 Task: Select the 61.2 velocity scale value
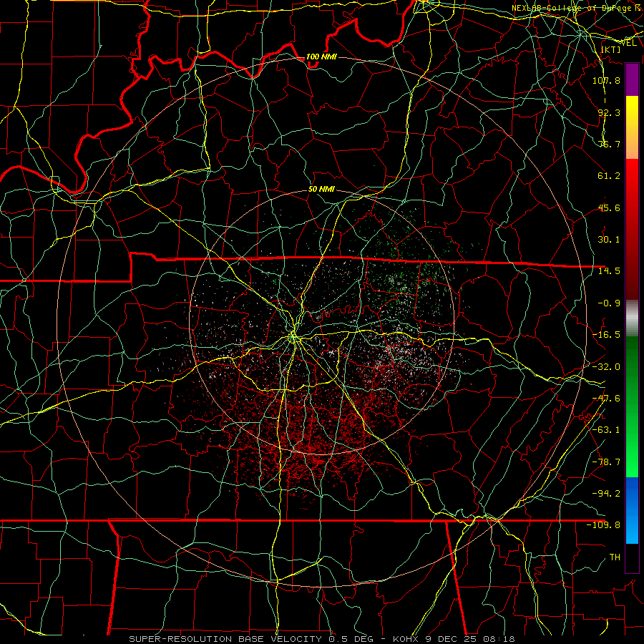[x=609, y=176]
